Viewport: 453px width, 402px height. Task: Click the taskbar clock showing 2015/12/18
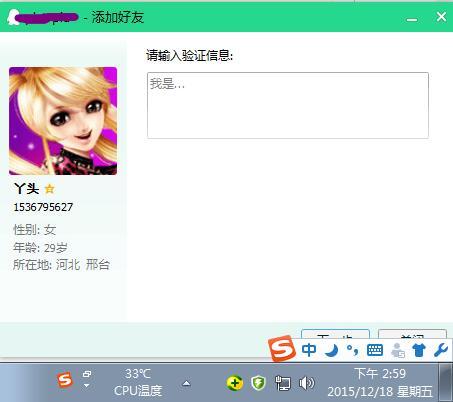tap(380, 383)
